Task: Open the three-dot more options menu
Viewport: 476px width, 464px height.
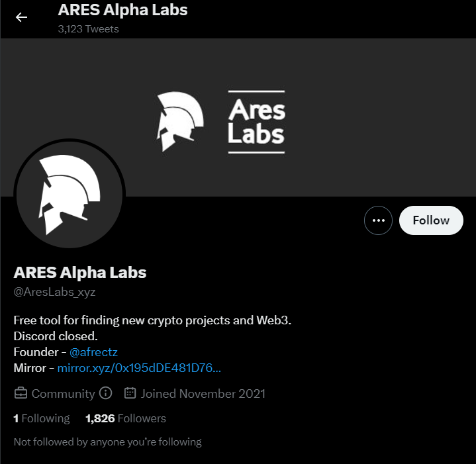Action: pyautogui.click(x=378, y=220)
